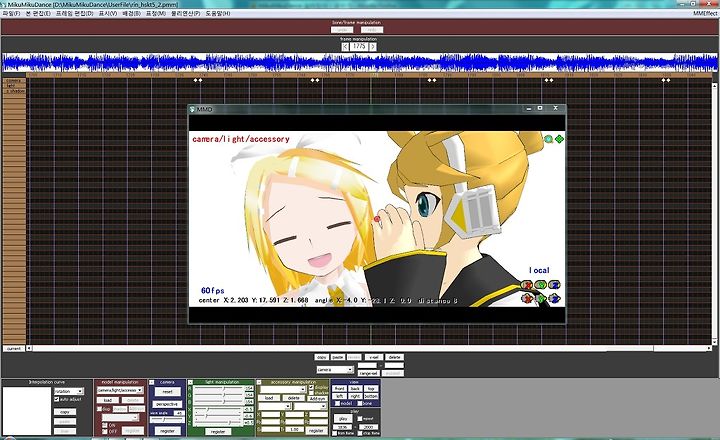Click the green move icon in MMD viewport

pyautogui.click(x=559, y=139)
